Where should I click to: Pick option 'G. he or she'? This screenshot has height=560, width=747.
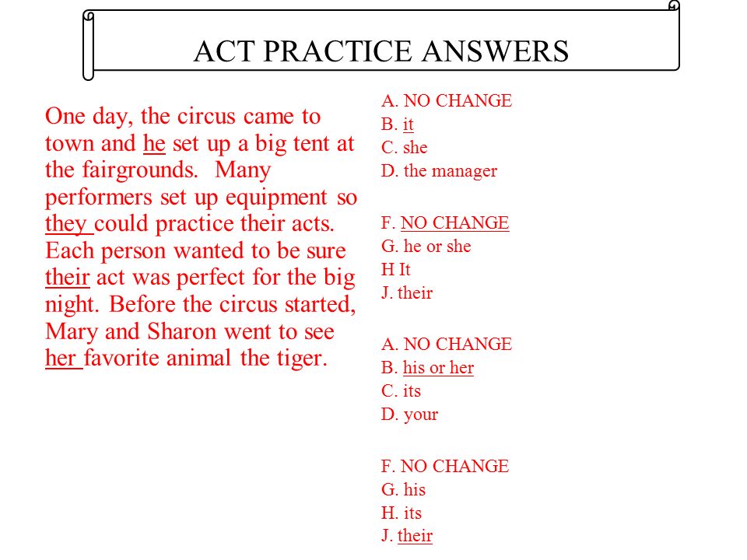(426, 247)
